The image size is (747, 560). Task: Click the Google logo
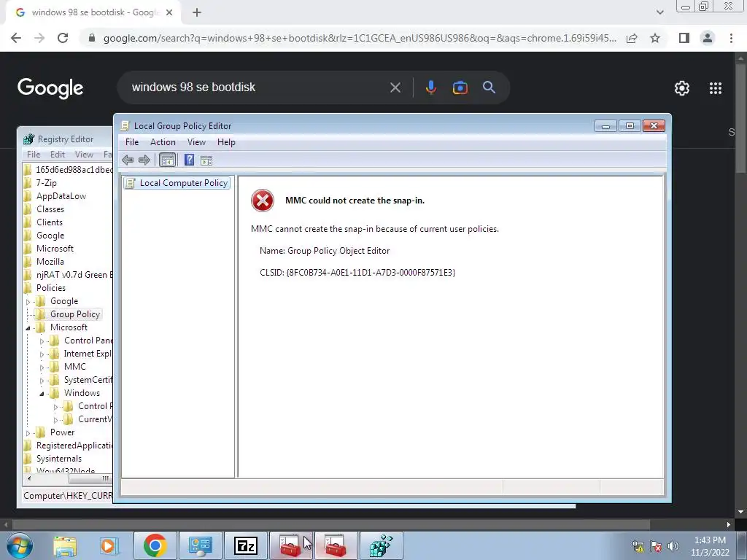point(50,88)
